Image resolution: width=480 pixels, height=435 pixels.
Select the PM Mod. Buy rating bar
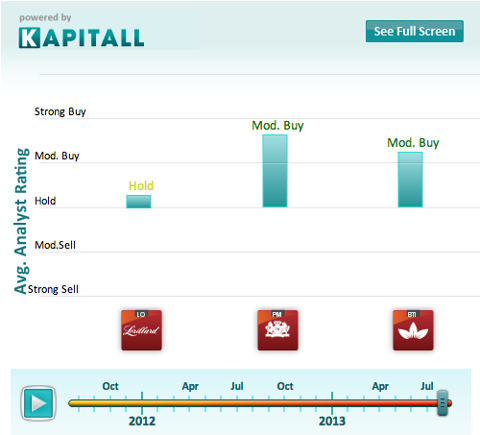275,171
